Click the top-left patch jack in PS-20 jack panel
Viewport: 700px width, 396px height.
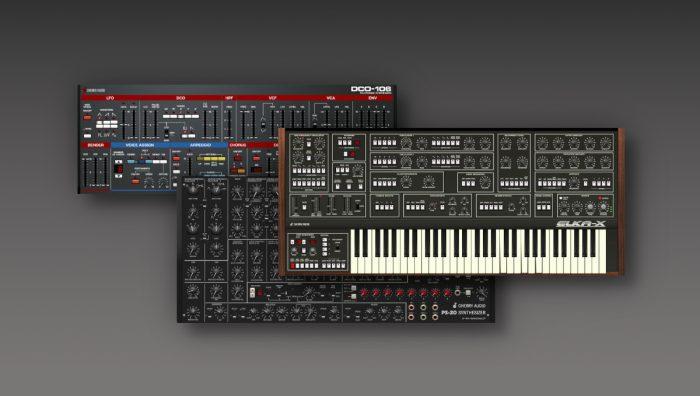click(411, 307)
